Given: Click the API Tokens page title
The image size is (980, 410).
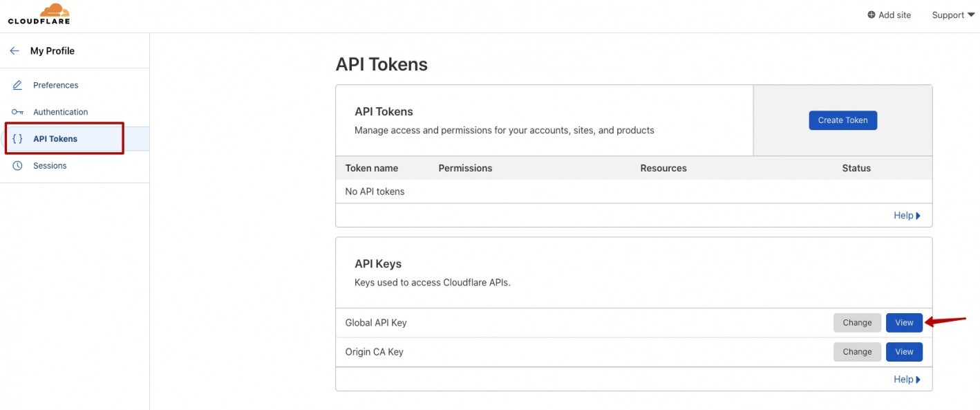Looking at the screenshot, I should [381, 64].
